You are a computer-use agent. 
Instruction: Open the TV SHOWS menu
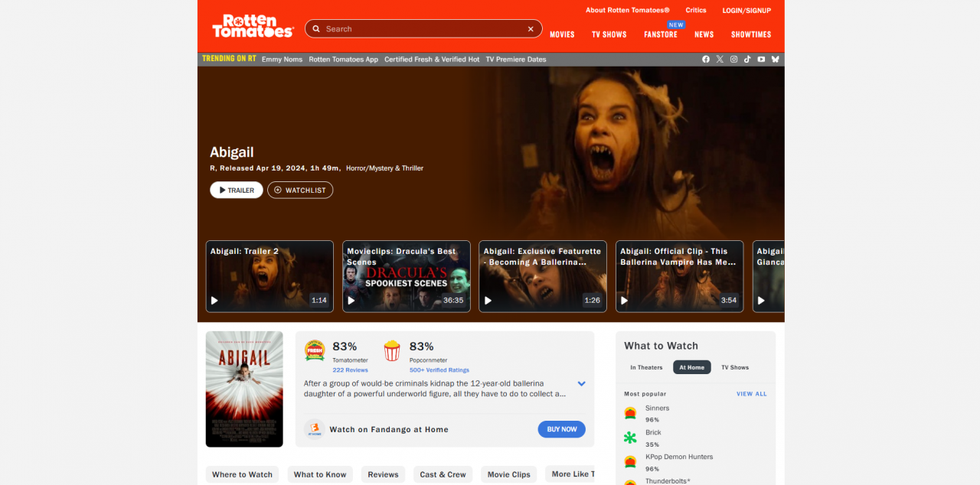coord(609,34)
